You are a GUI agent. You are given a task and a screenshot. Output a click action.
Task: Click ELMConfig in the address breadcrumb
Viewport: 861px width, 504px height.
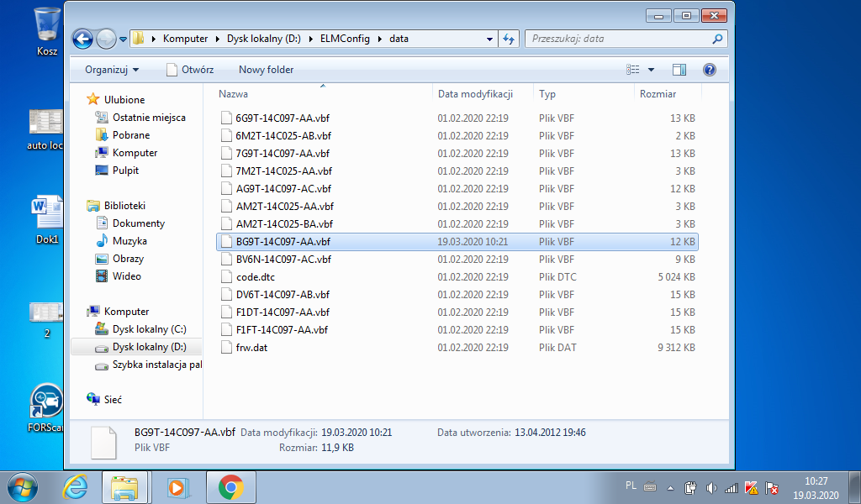point(345,39)
